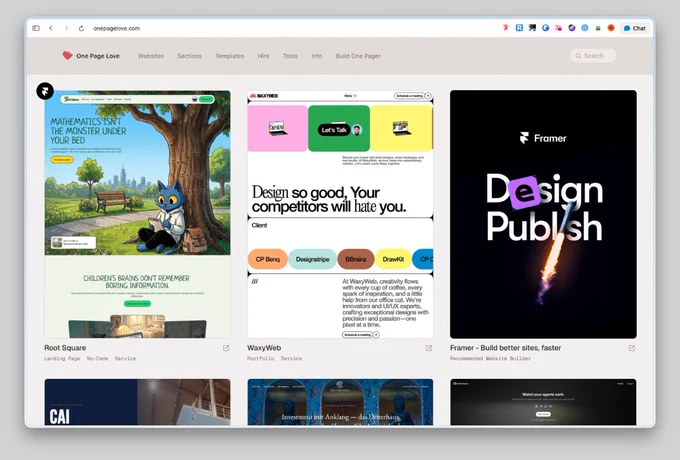Screen dimensions: 680x460
Task: Open the CAI website thumbnail
Action: tap(137, 402)
